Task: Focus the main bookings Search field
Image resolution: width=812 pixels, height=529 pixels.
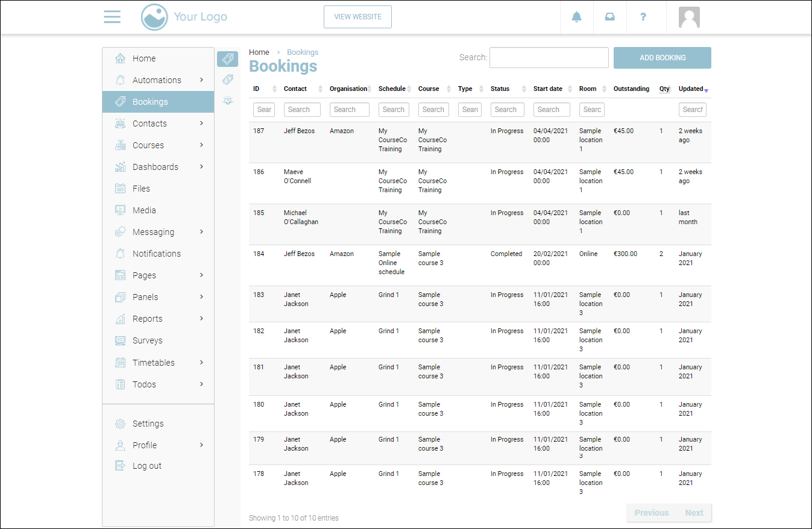Action: click(549, 58)
